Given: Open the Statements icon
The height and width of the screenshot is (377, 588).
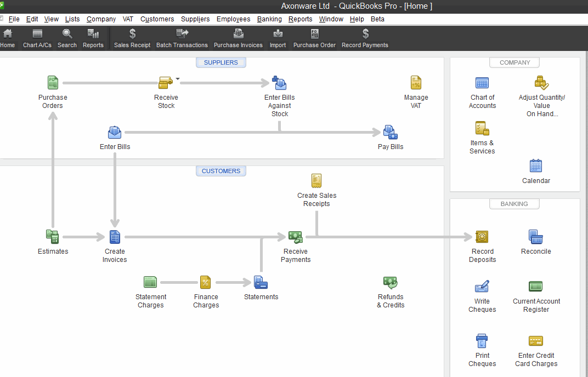Looking at the screenshot, I should click(261, 282).
